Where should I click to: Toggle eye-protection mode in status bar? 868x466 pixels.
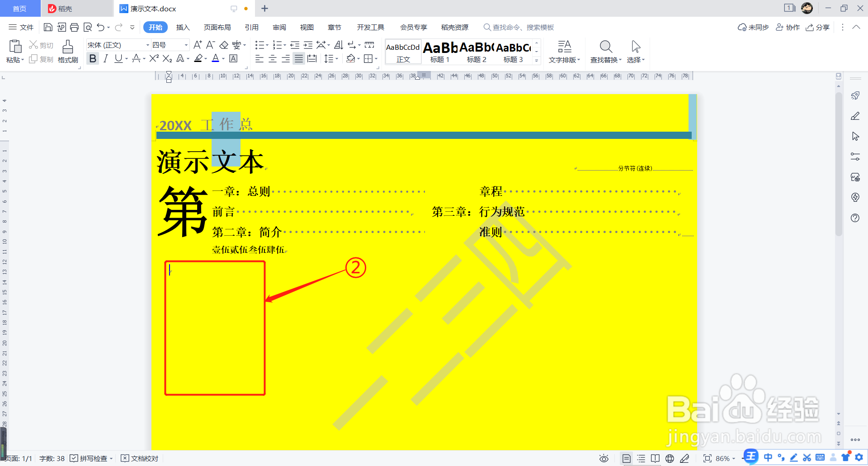pos(604,458)
